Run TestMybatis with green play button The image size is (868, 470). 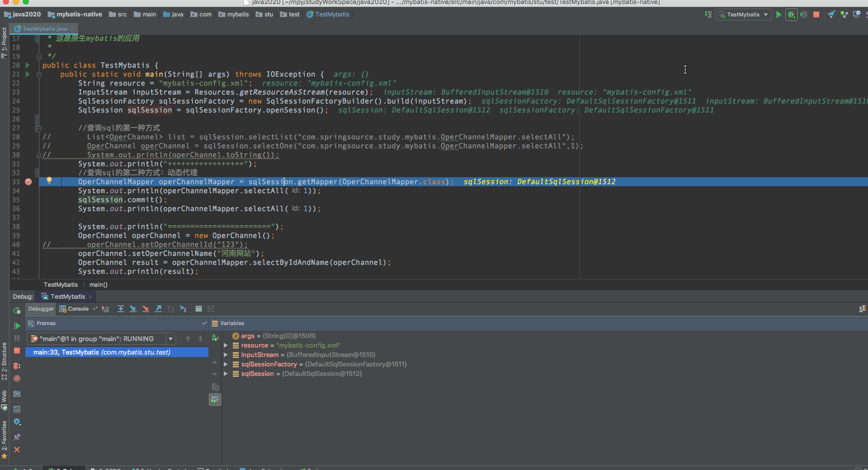(x=779, y=14)
